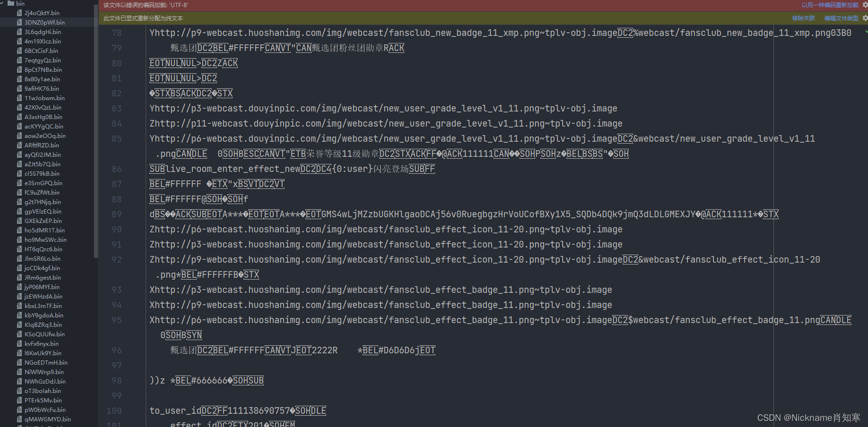Viewport: 868px width, 427px height.
Task: Open file jzEWHzdA.bin
Action: click(x=43, y=296)
